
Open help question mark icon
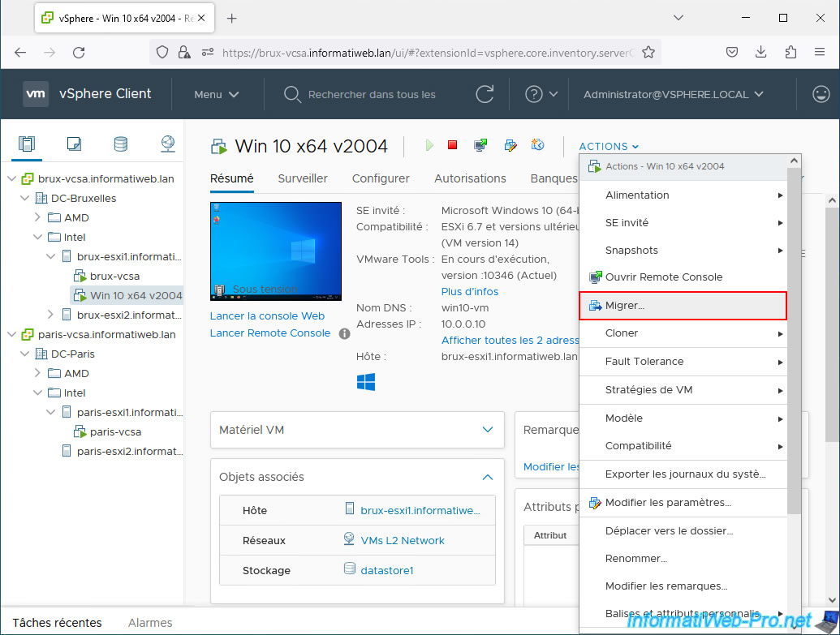[x=533, y=94]
